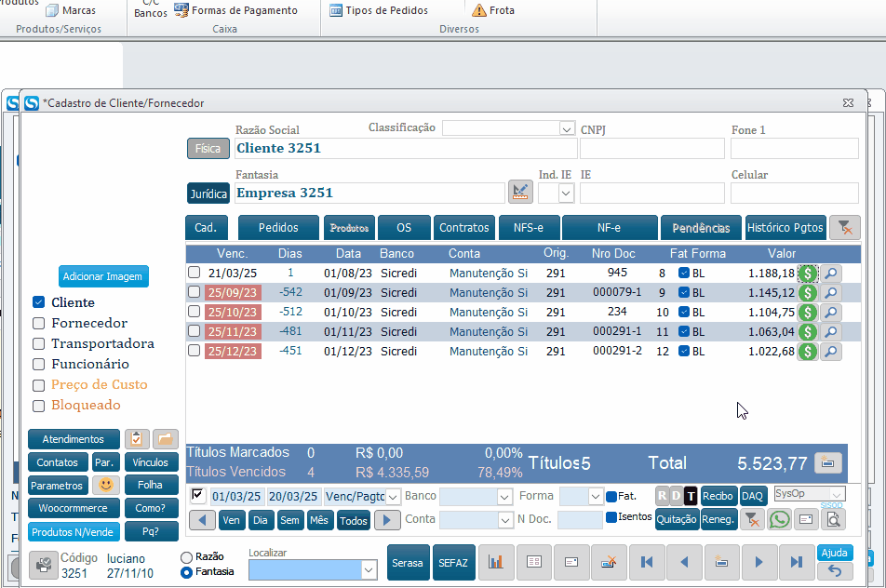The height and width of the screenshot is (588, 886).
Task: Click the Razão Social input field
Action: tap(407, 148)
